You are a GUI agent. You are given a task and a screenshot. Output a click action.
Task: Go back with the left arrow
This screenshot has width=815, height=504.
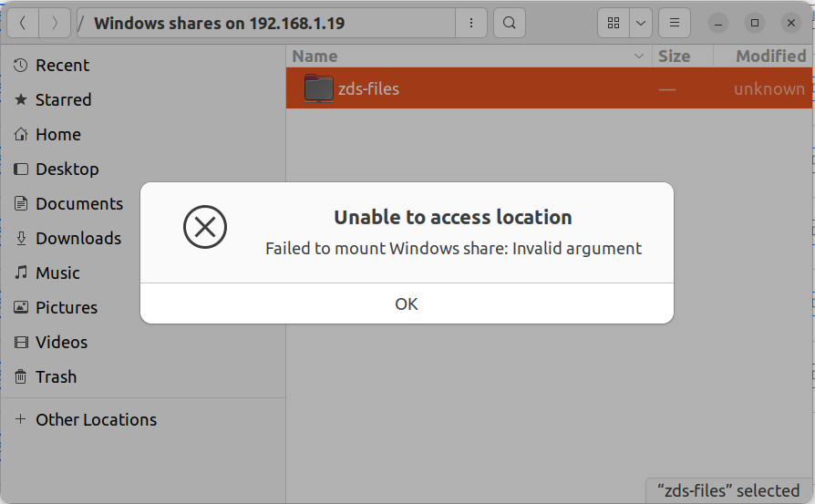(x=23, y=23)
